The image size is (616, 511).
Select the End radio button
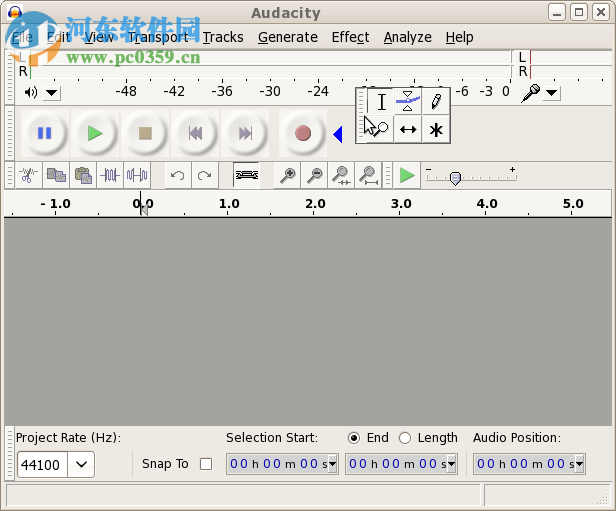(354, 438)
